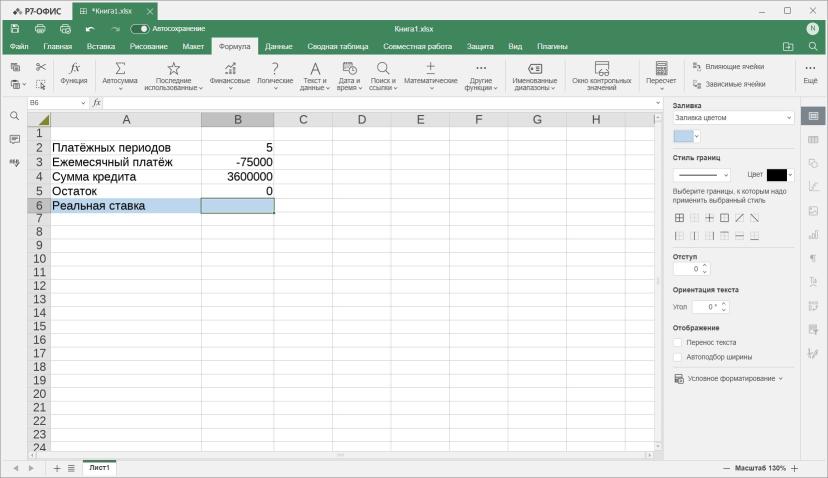Image resolution: width=828 pixels, height=478 pixels.
Task: Open Финансовые functions icon
Action: [230, 68]
